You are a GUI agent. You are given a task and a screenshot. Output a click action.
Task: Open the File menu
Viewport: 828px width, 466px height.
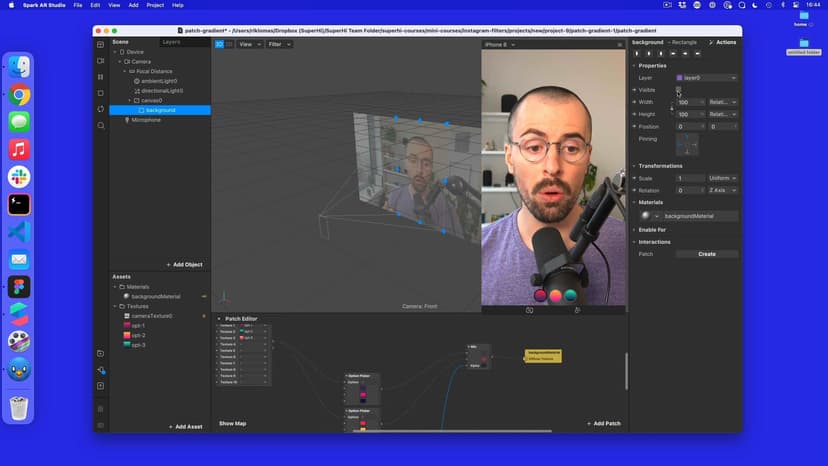78,5
